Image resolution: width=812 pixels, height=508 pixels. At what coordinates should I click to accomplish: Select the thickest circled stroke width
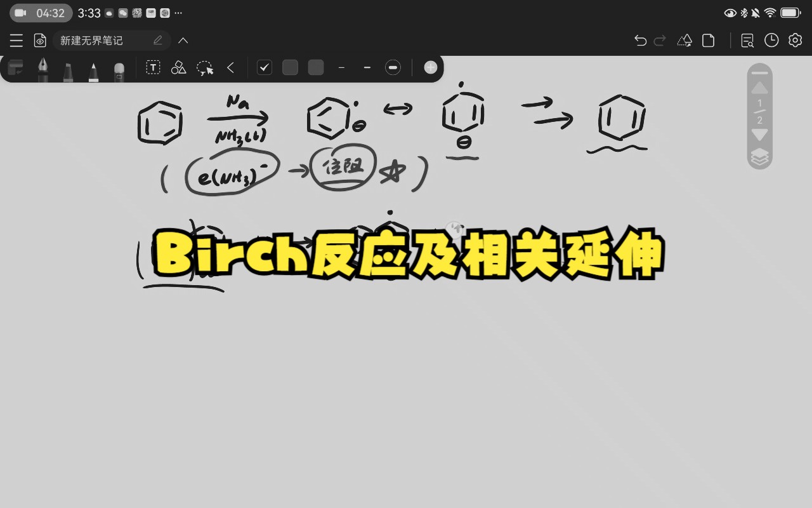click(x=393, y=67)
